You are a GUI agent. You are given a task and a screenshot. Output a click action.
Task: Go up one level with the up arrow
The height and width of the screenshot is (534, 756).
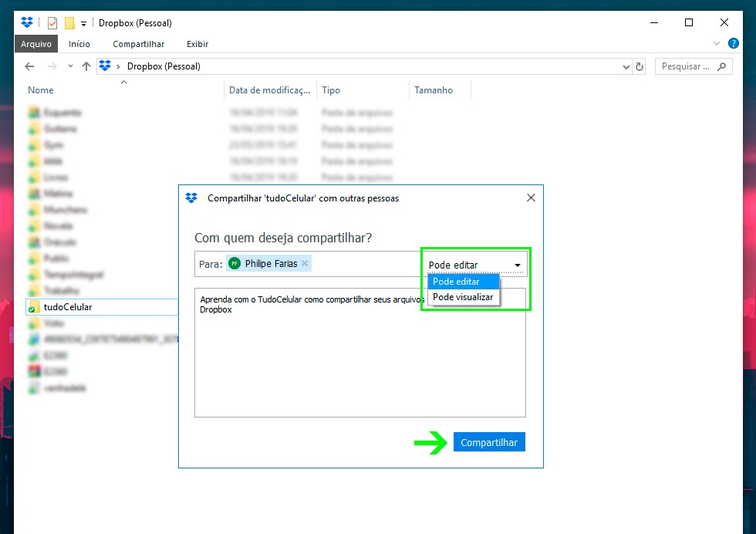point(86,66)
